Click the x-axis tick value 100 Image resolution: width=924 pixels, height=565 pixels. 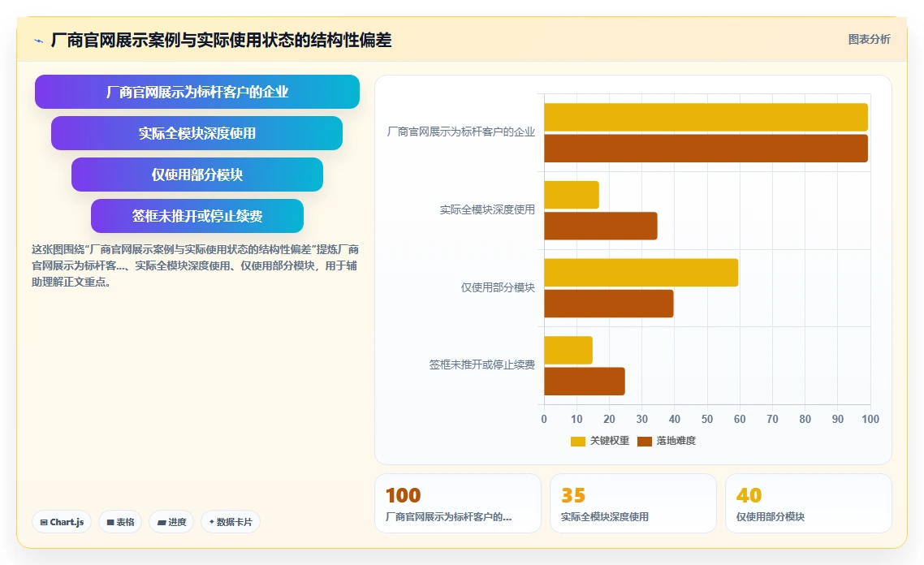(x=870, y=419)
